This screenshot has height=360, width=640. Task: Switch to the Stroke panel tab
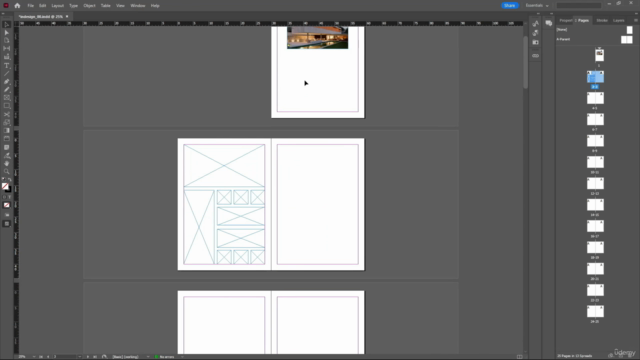coord(602,20)
